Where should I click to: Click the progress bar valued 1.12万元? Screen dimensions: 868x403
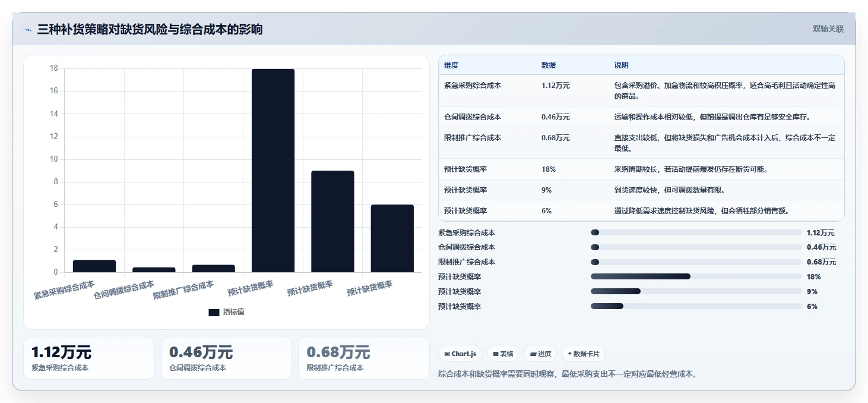pyautogui.click(x=696, y=232)
